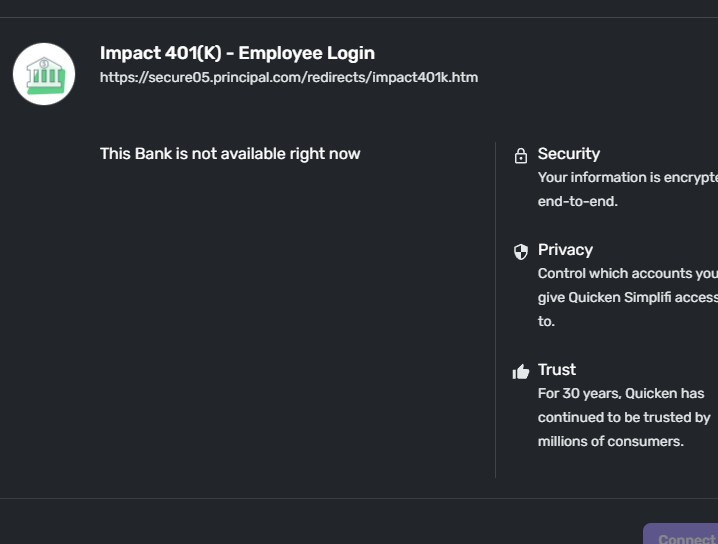Screen dimensions: 718x544
Task: Click the 'Your information is encrypted' text
Action: pos(627,178)
